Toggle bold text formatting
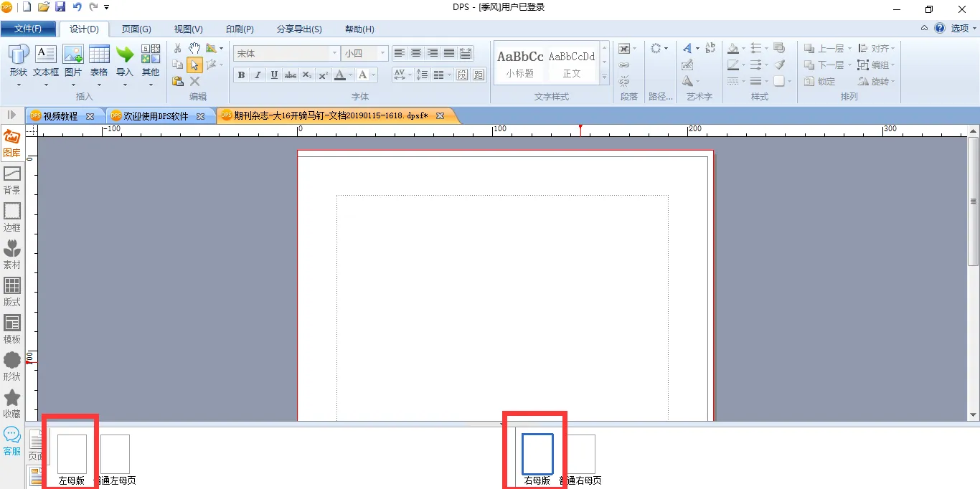Viewport: 980px width, 489px height. coord(241,75)
